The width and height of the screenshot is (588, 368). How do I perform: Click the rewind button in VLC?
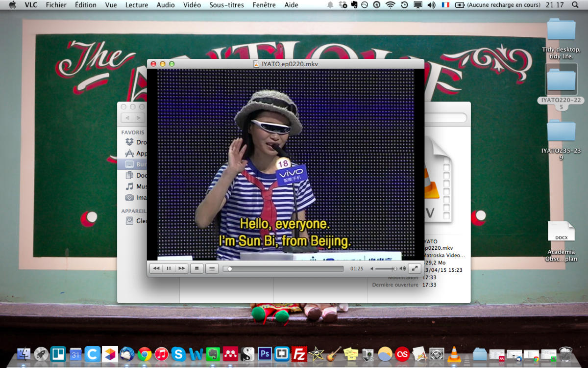(x=156, y=268)
